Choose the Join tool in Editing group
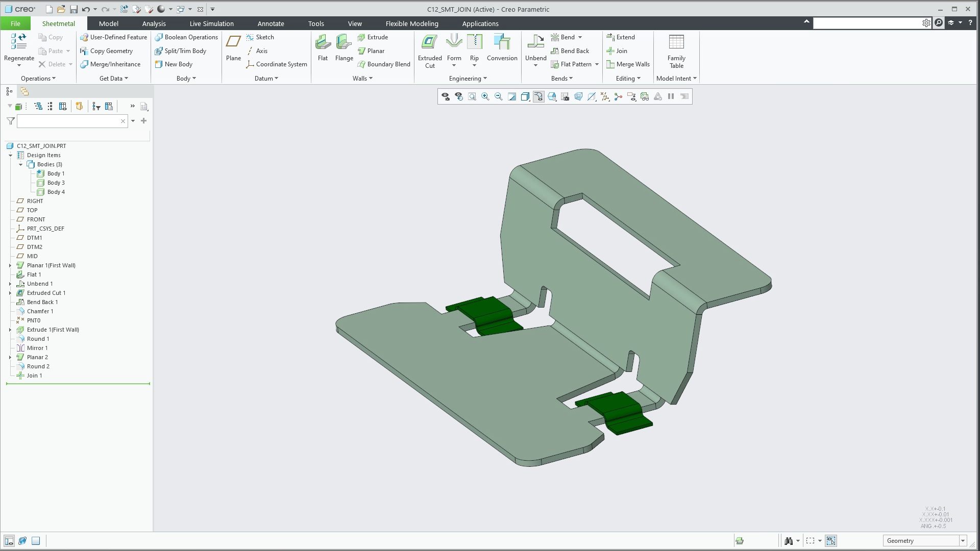980x551 pixels. (x=617, y=51)
